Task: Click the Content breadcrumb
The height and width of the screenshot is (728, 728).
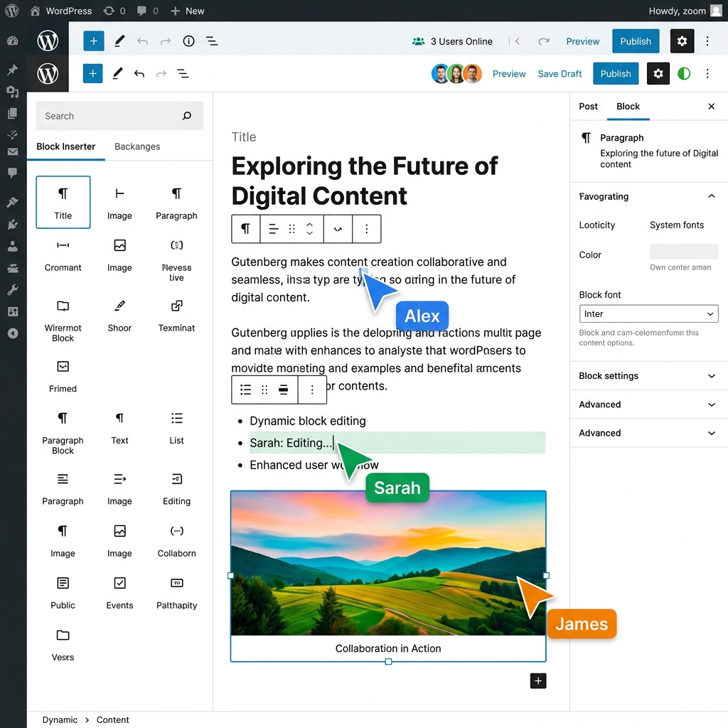Action: pyautogui.click(x=113, y=719)
